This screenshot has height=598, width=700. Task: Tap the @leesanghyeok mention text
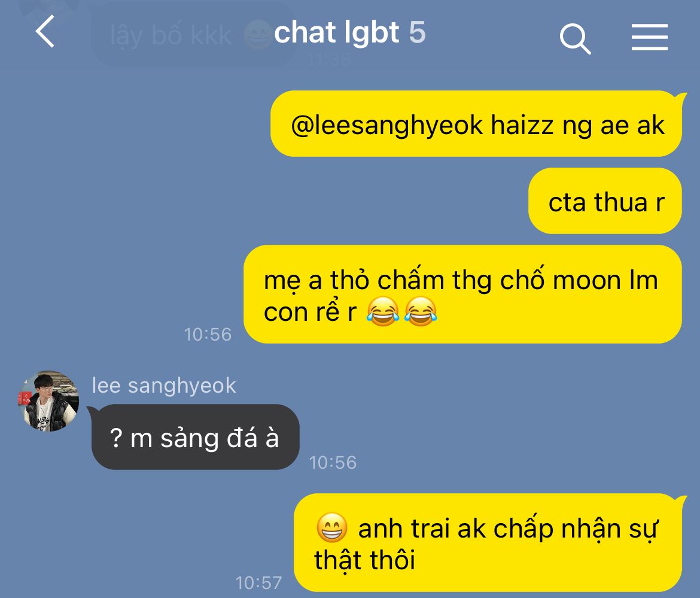(387, 125)
